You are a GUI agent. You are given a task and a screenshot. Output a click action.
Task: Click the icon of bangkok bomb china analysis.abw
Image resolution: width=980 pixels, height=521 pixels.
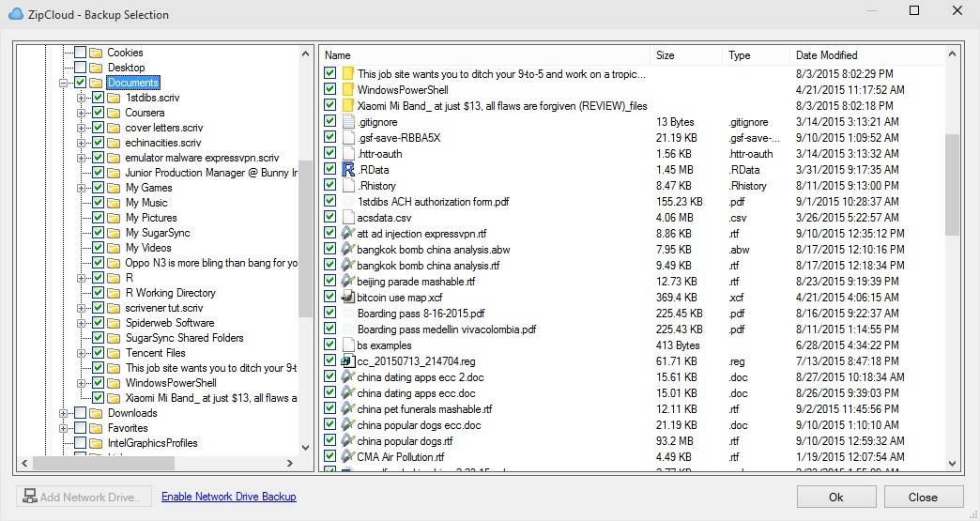pyautogui.click(x=348, y=250)
